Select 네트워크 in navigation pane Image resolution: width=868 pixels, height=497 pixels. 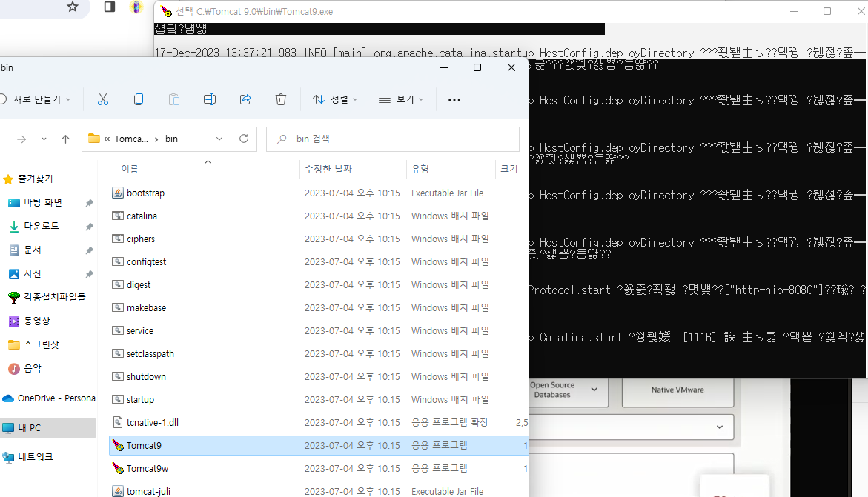[x=36, y=457]
